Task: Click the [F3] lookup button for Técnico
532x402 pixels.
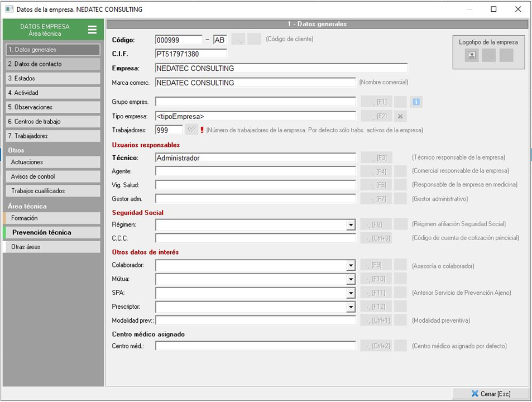Action: pyautogui.click(x=377, y=158)
